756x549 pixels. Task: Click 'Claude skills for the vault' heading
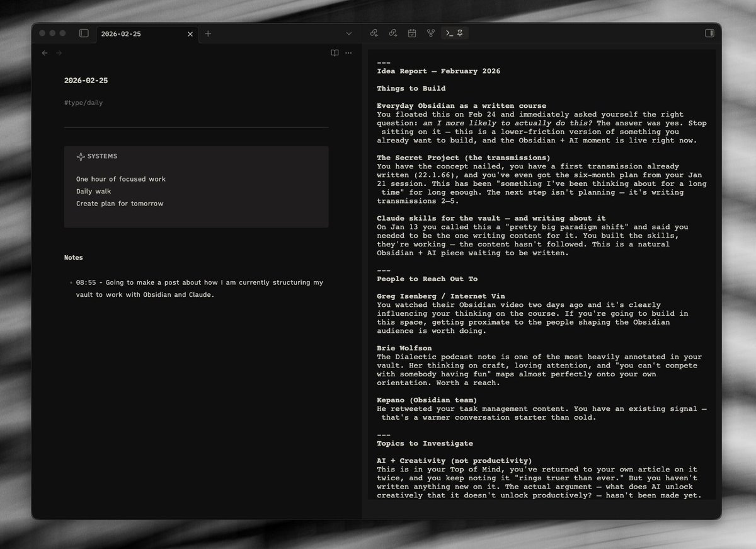pyautogui.click(x=491, y=218)
